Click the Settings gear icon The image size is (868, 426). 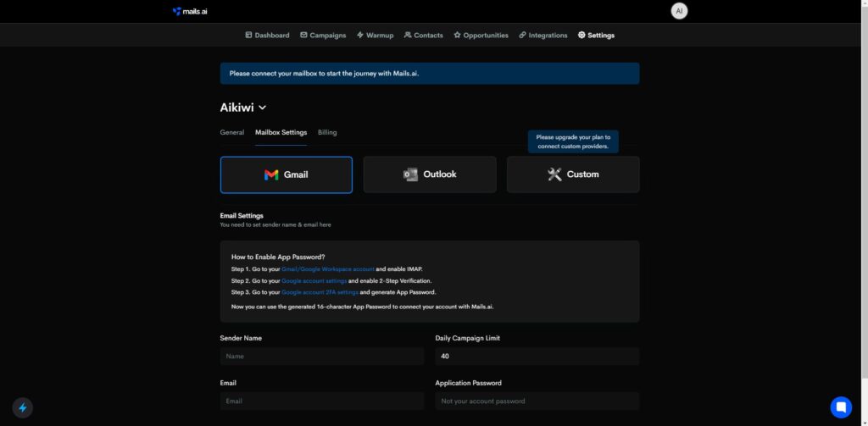[581, 35]
